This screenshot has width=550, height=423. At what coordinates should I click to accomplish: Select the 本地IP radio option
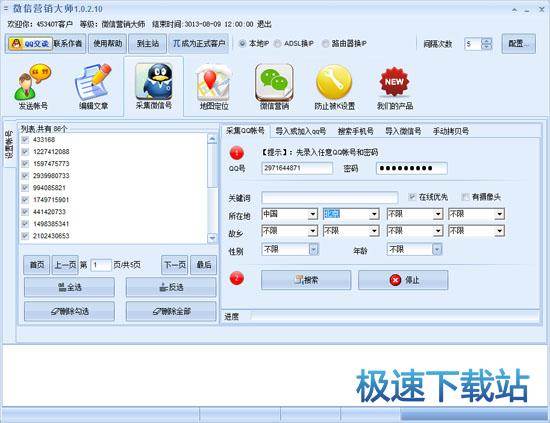click(242, 43)
